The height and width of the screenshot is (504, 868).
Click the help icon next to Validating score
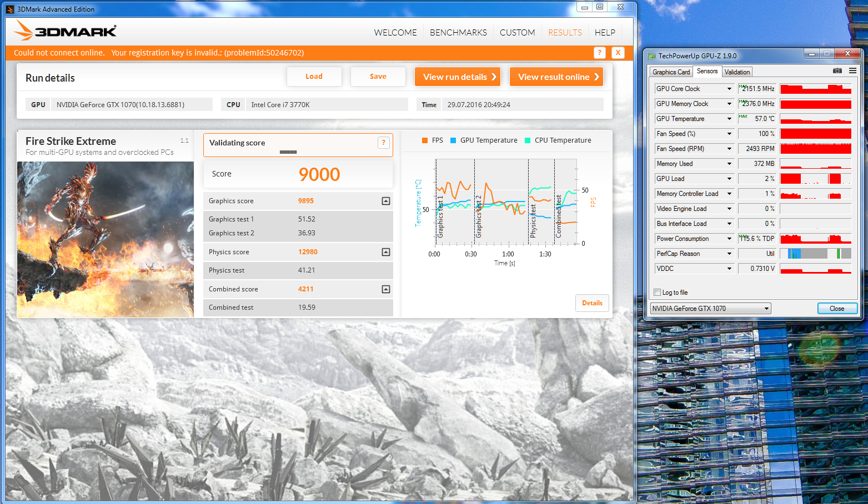(x=383, y=143)
